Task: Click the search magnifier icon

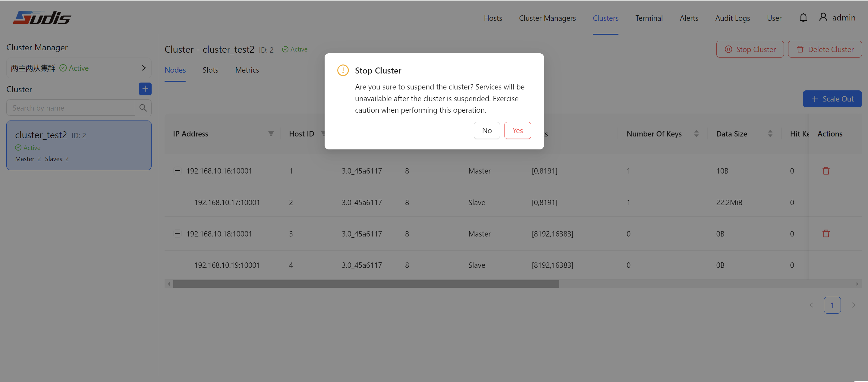Action: point(143,108)
